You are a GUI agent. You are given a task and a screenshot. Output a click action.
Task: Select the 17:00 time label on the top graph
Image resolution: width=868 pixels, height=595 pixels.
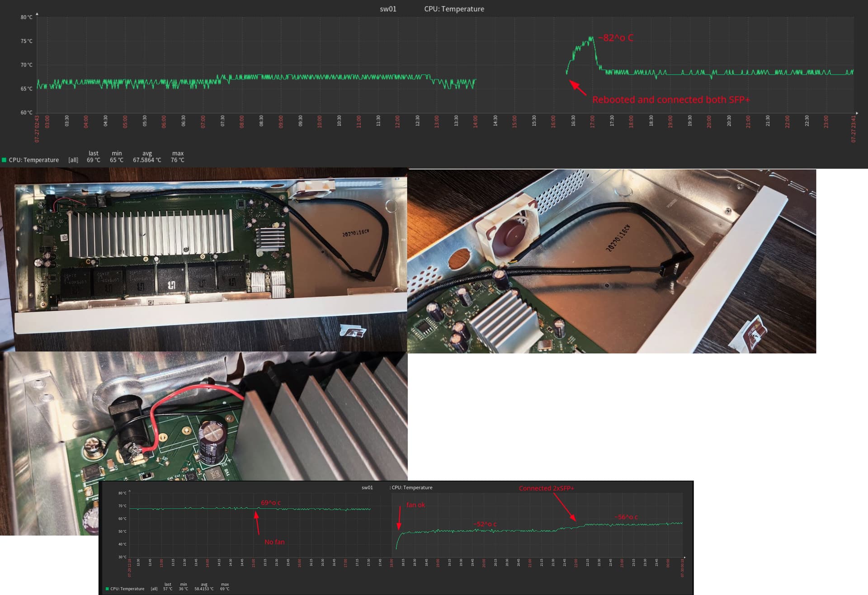(592, 121)
